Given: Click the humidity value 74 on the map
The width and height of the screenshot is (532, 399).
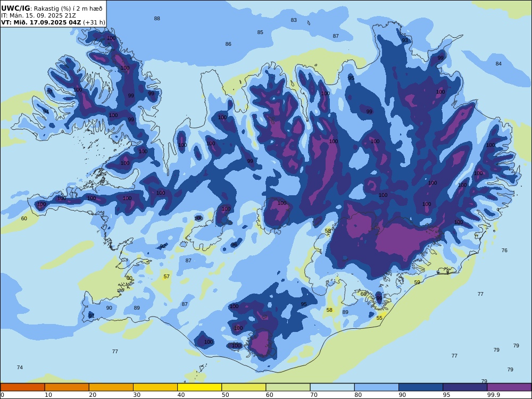Looking at the screenshot, I should click(20, 368).
